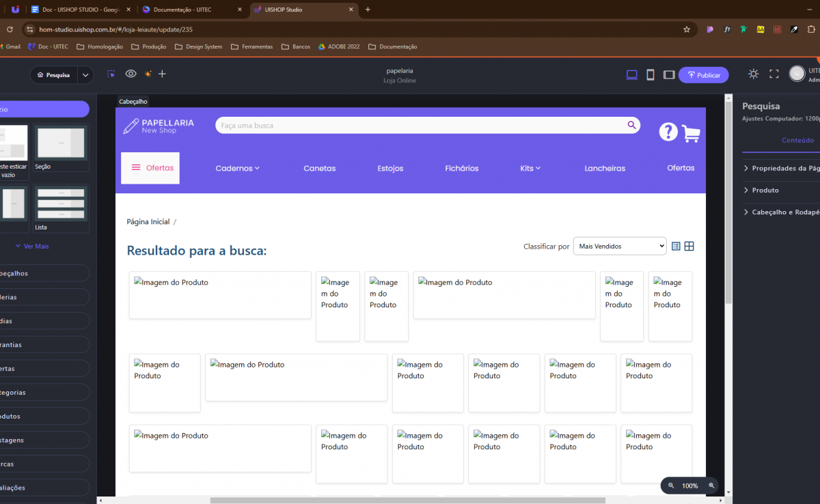
Task: Open the Cadernos menu in store header
Action: (237, 168)
